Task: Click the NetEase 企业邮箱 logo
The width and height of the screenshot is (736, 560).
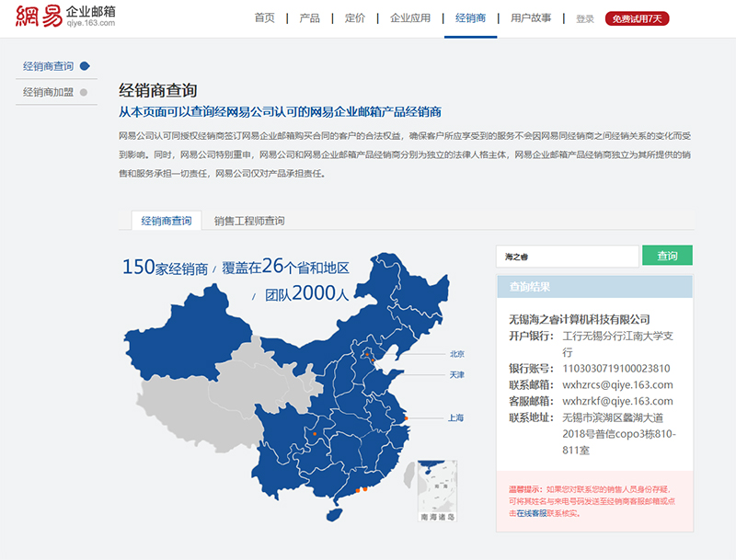Action: click(x=65, y=17)
